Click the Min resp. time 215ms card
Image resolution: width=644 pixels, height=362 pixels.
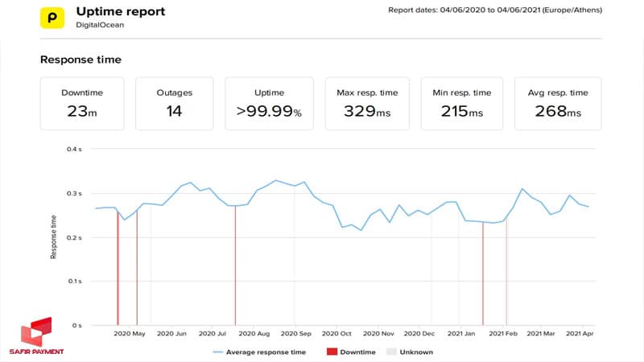pos(462,104)
